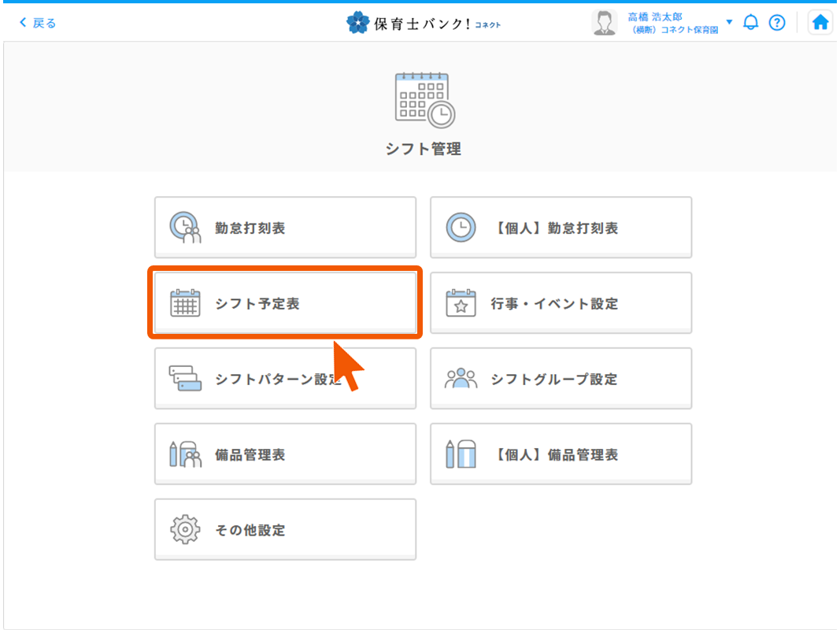Image resolution: width=840 pixels, height=630 pixels.
Task: Go back using the 戻る link
Action: click(x=36, y=23)
